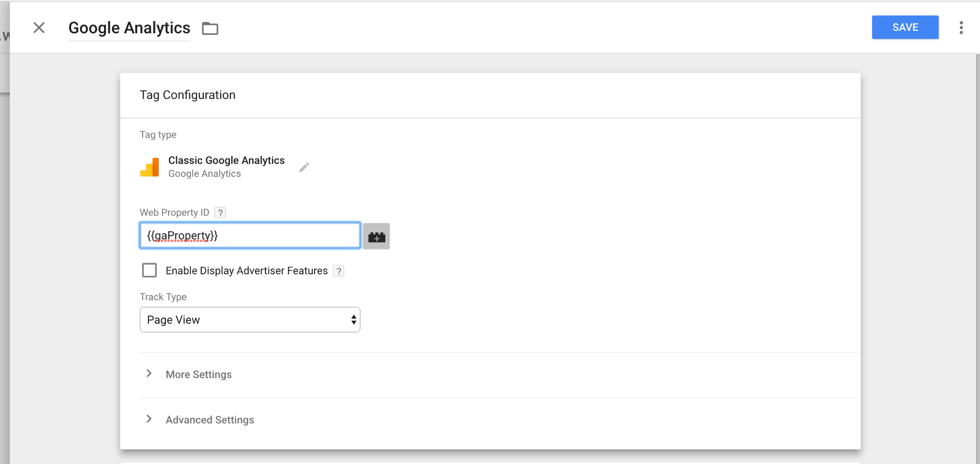Click the Tag type label

tap(158, 135)
